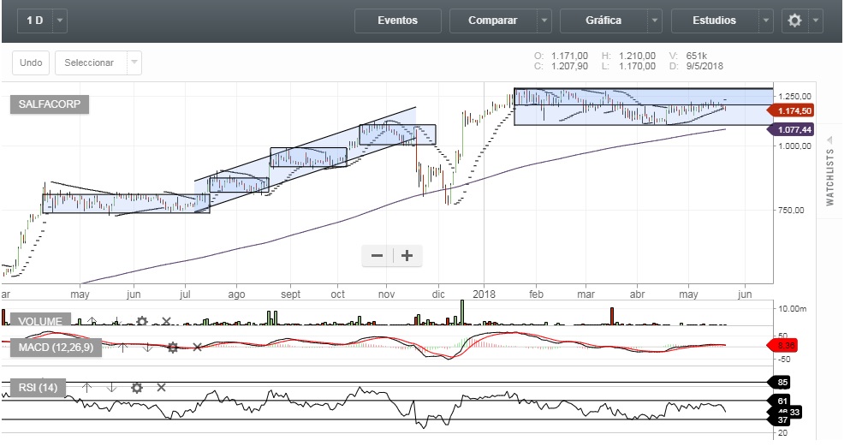
Task: Open the Estudios menu
Action: click(714, 21)
